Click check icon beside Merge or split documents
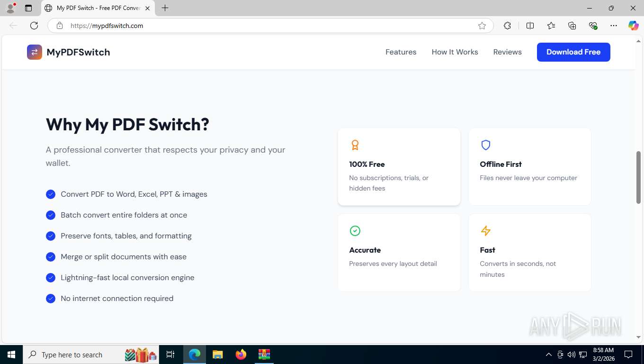644x364 pixels. point(51,257)
